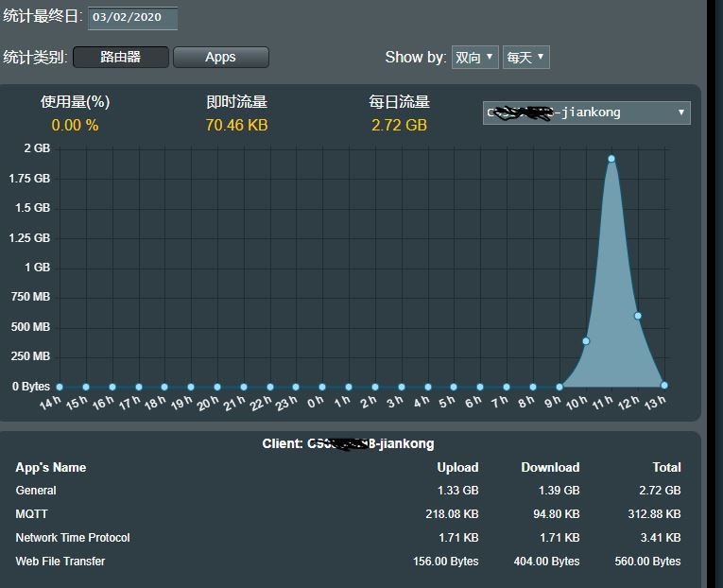Click Web File Transfer download 404.00 Bytes

[x=547, y=562]
